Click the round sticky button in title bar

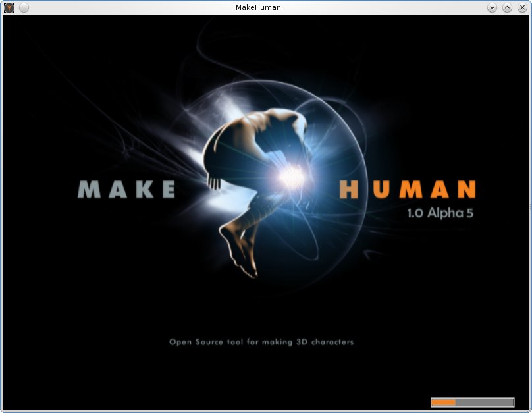[x=24, y=7]
